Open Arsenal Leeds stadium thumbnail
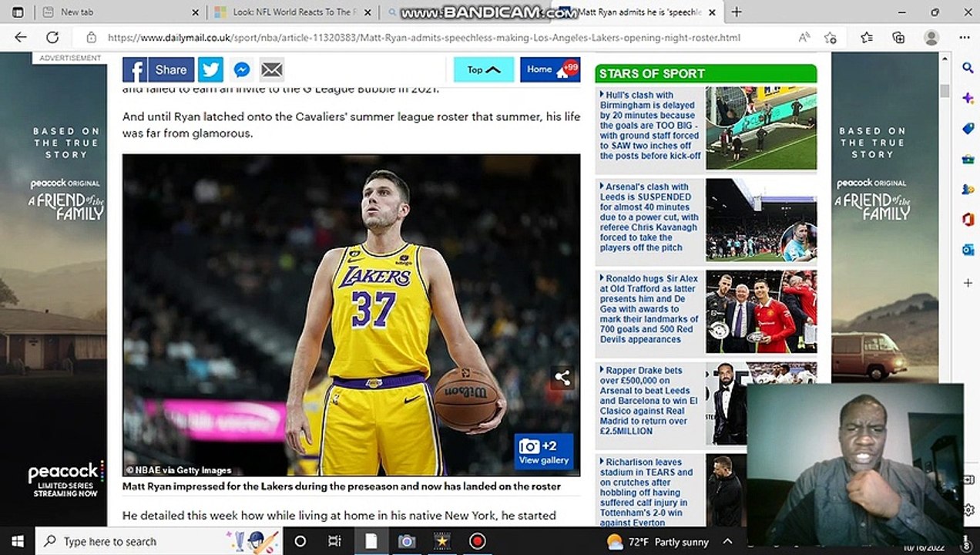The image size is (980, 555). point(761,220)
